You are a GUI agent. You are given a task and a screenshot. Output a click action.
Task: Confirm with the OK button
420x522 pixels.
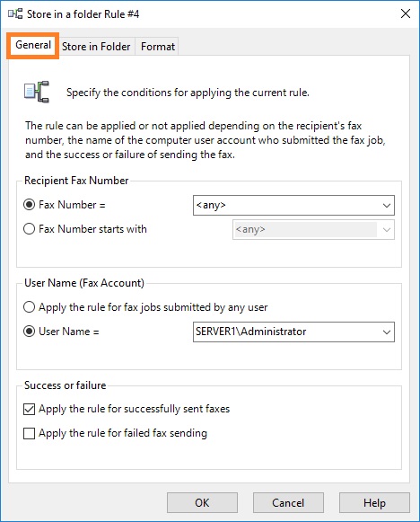coord(202,503)
